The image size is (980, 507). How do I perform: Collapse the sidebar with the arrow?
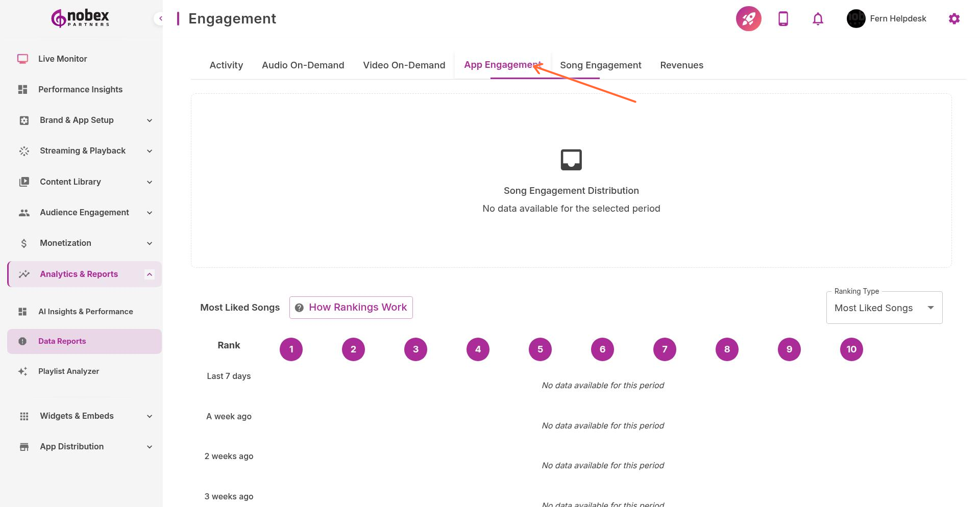pyautogui.click(x=161, y=18)
